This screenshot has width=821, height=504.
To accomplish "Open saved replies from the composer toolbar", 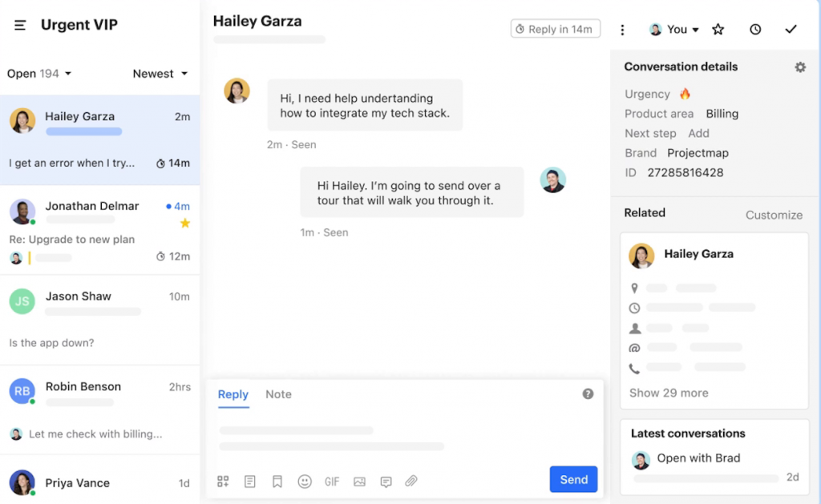I will point(249,481).
